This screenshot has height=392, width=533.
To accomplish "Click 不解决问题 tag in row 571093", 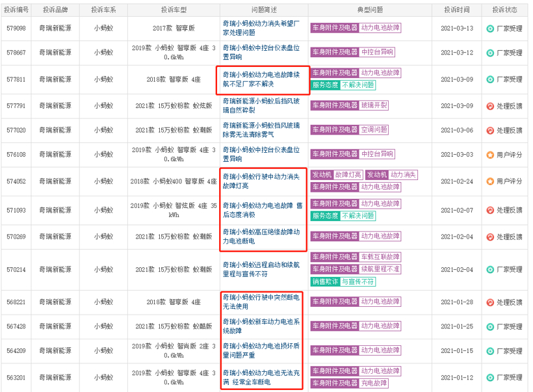I will (x=358, y=216).
